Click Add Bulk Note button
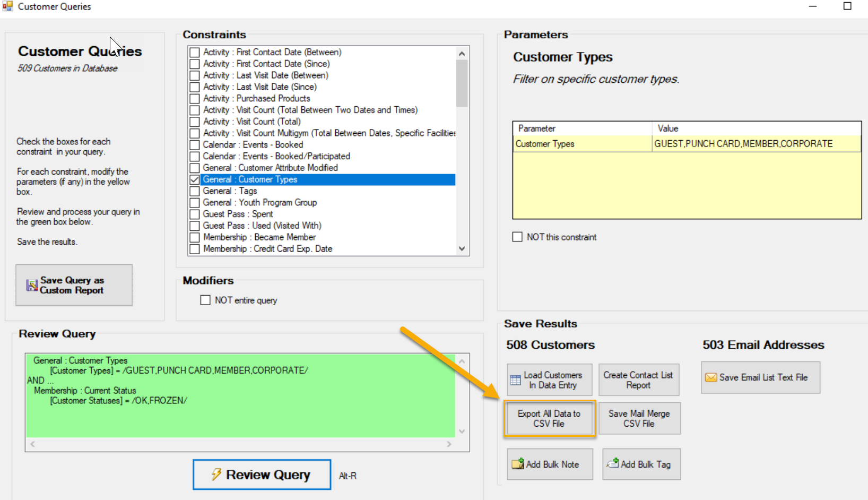Image resolution: width=868 pixels, height=500 pixels. [x=550, y=464]
